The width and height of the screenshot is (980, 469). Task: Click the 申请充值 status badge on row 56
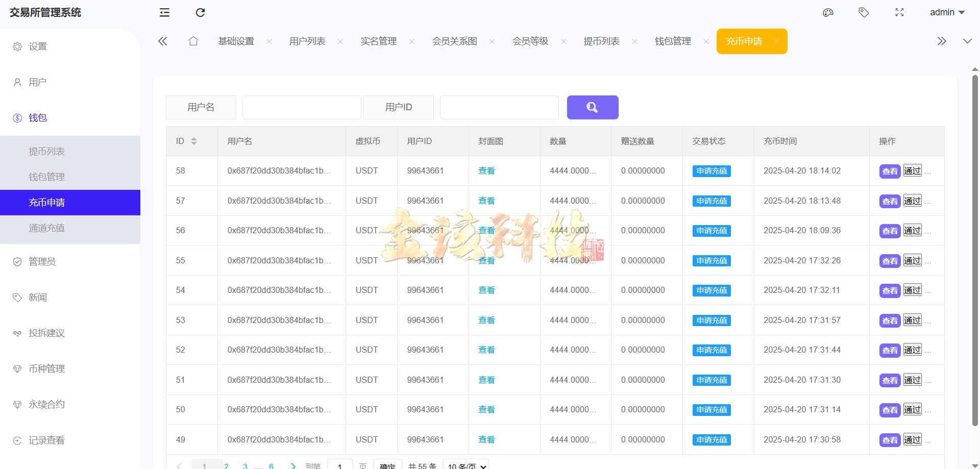tap(711, 230)
